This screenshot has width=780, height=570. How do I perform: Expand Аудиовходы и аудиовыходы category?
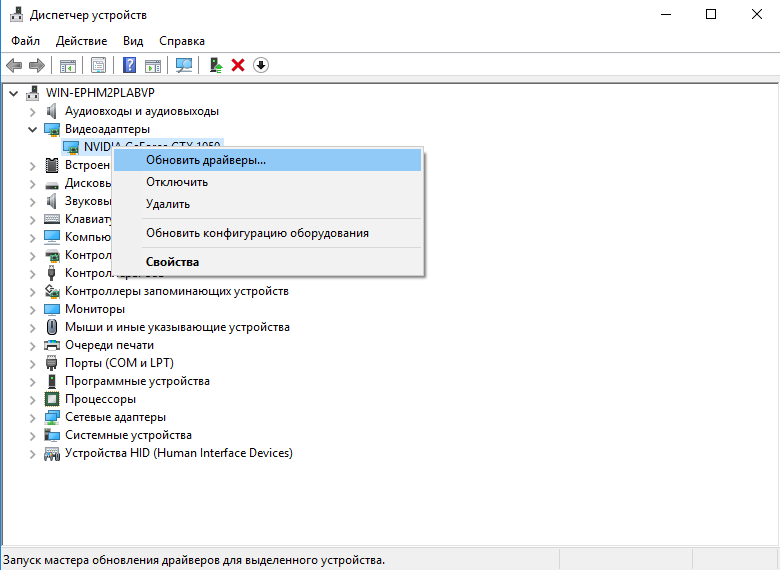(33, 111)
